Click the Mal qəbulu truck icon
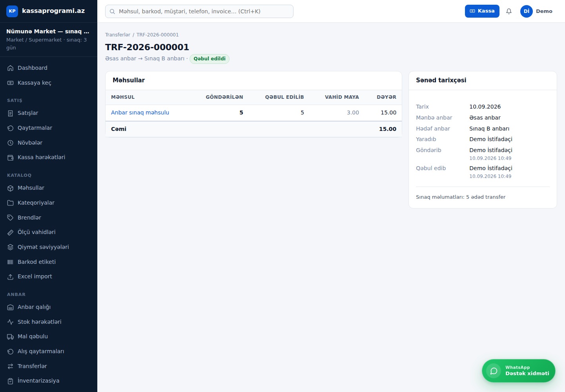 coord(11,337)
